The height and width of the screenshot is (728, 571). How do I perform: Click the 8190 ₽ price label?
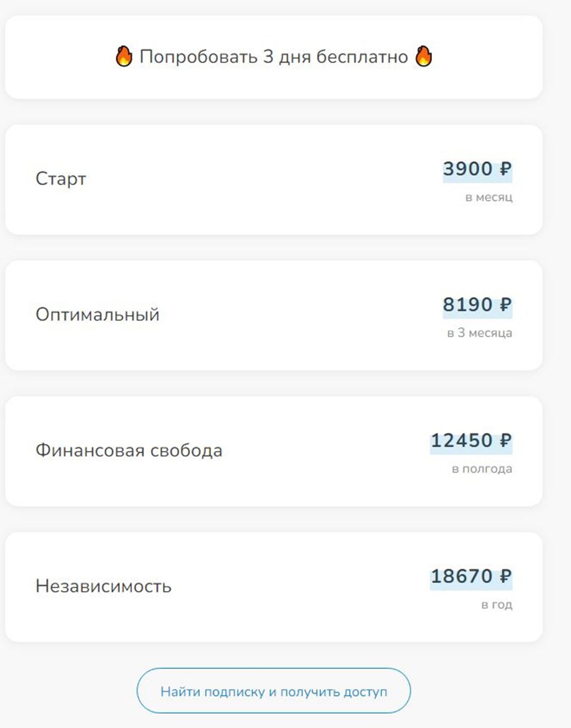tap(477, 305)
